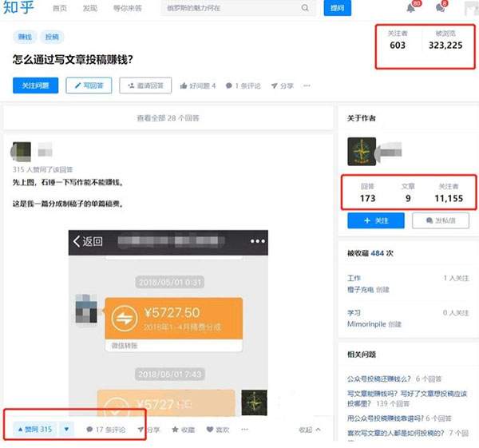Click the Zhihu 知乎 logo
479x448 pixels.
pos(20,9)
